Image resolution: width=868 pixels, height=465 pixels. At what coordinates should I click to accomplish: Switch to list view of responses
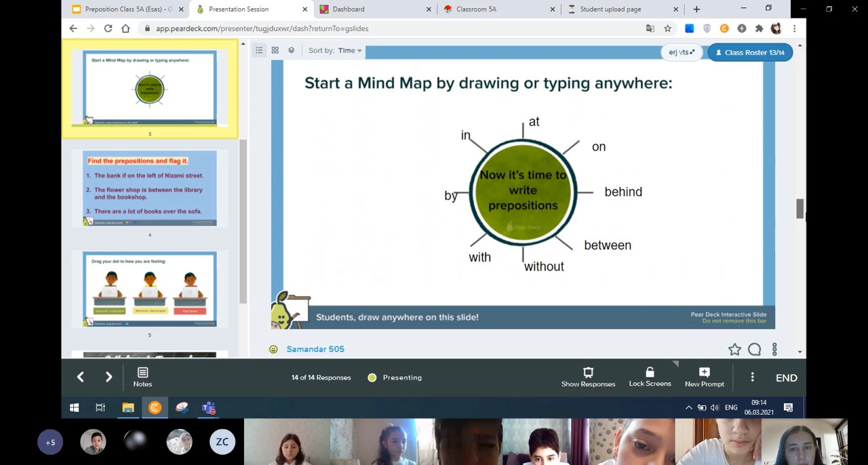point(259,50)
